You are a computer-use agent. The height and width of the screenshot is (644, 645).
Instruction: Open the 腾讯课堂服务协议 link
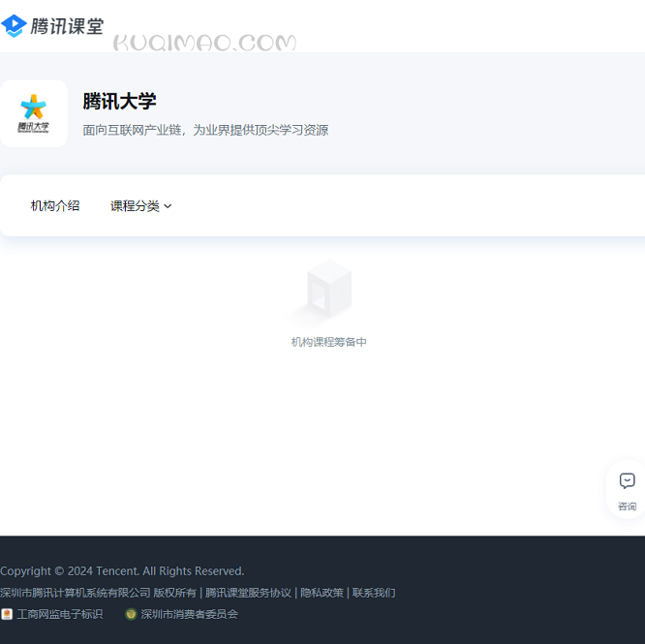point(248,593)
